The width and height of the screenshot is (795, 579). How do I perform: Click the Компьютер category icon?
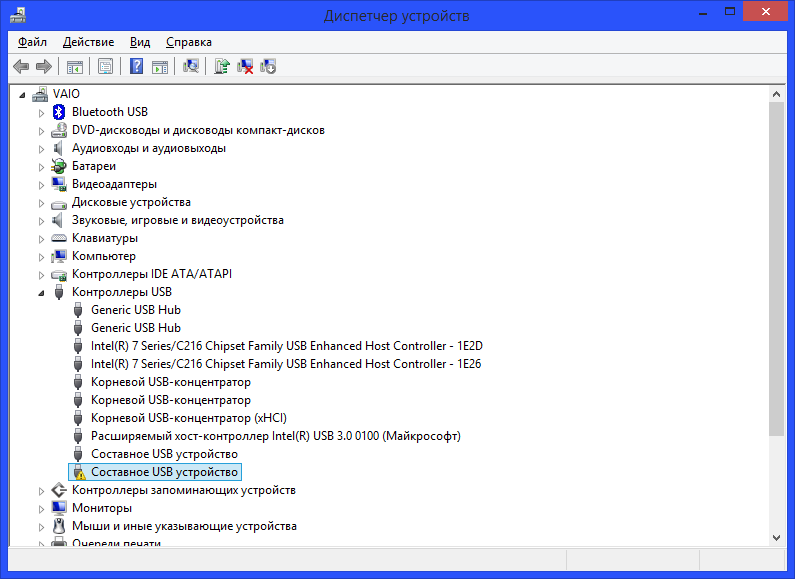(59, 256)
